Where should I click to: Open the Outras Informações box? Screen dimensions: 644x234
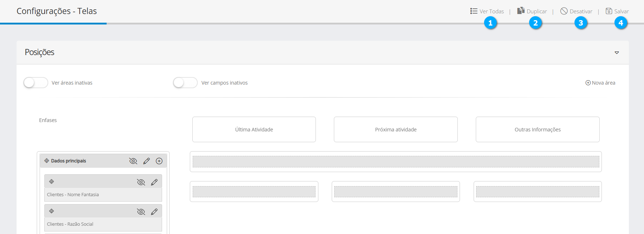point(537,130)
